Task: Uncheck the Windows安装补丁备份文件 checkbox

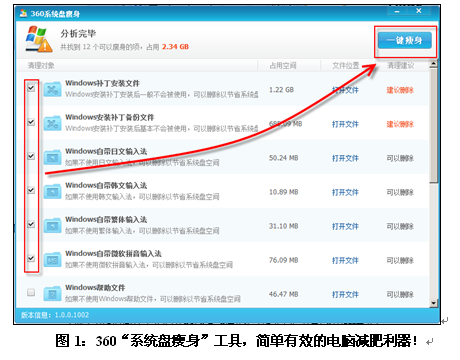Action: coord(31,122)
